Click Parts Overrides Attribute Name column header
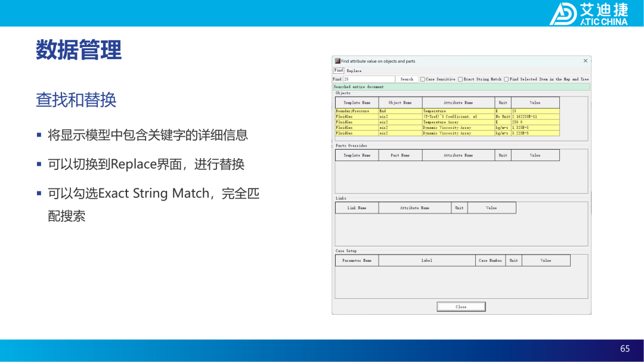Image resolution: width=644 pixels, height=362 pixels. (x=459, y=155)
